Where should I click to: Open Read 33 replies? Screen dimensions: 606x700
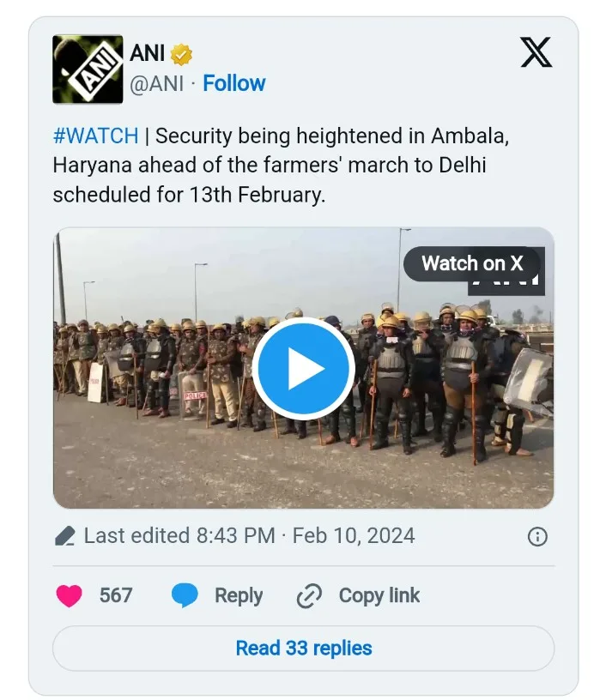304,648
